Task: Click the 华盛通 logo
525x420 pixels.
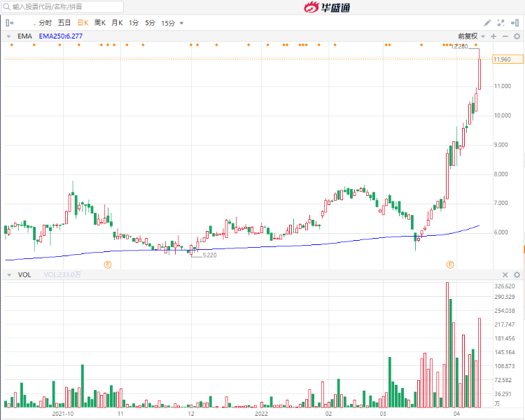Action: click(x=327, y=7)
